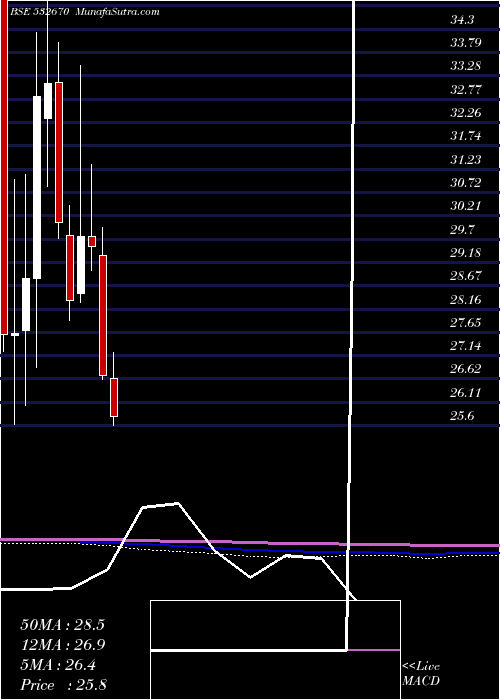Click the 30.72 price axis label
Image resolution: width=500 pixels, height=700 pixels.
point(466,183)
